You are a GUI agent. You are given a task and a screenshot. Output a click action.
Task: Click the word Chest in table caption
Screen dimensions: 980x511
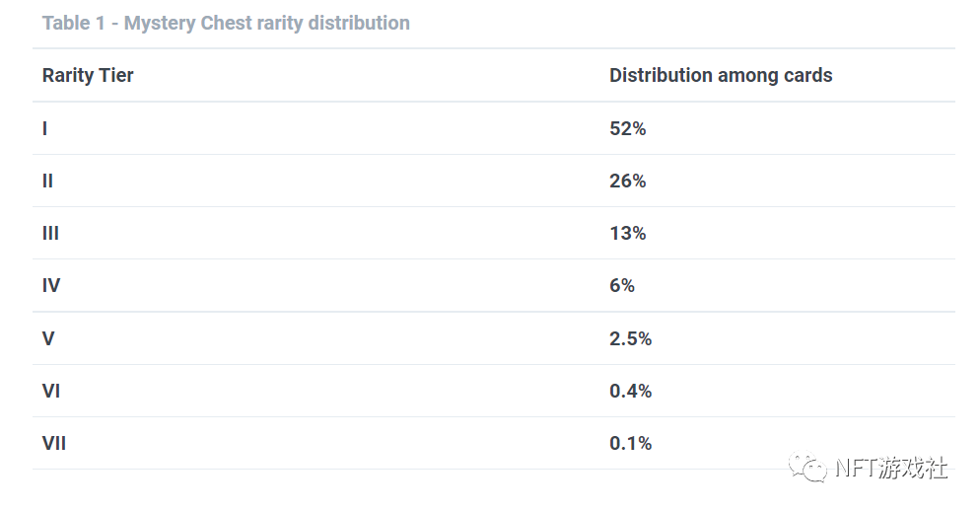[226, 23]
